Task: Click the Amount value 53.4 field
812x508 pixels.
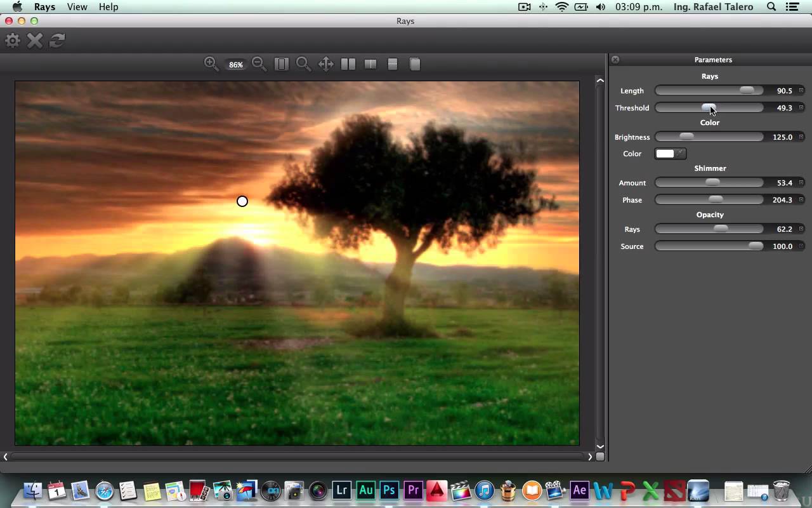Action: pos(784,183)
